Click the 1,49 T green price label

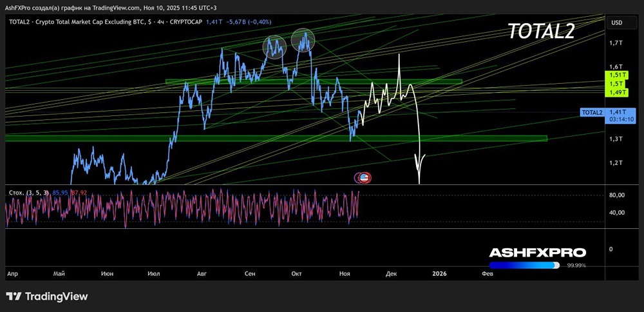click(616, 93)
